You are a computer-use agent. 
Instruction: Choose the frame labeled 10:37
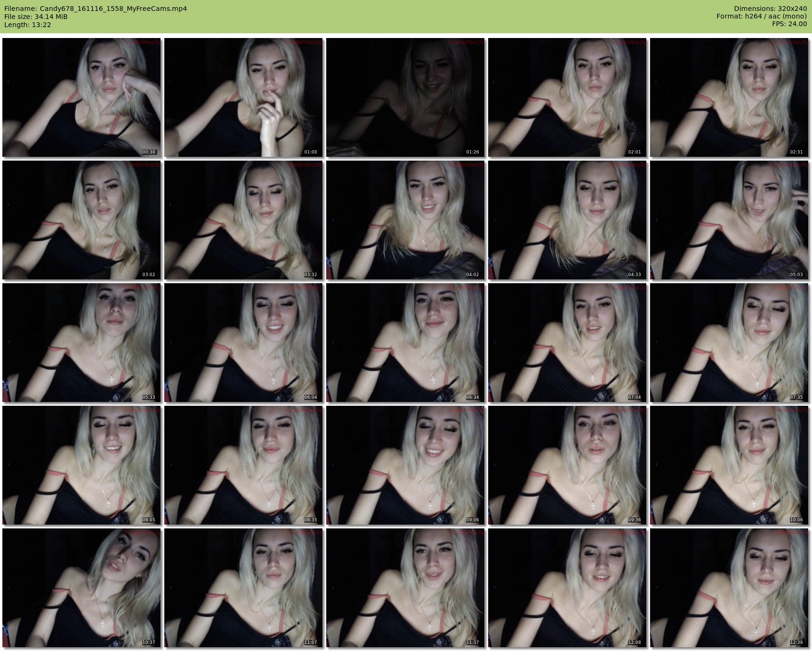[82, 588]
